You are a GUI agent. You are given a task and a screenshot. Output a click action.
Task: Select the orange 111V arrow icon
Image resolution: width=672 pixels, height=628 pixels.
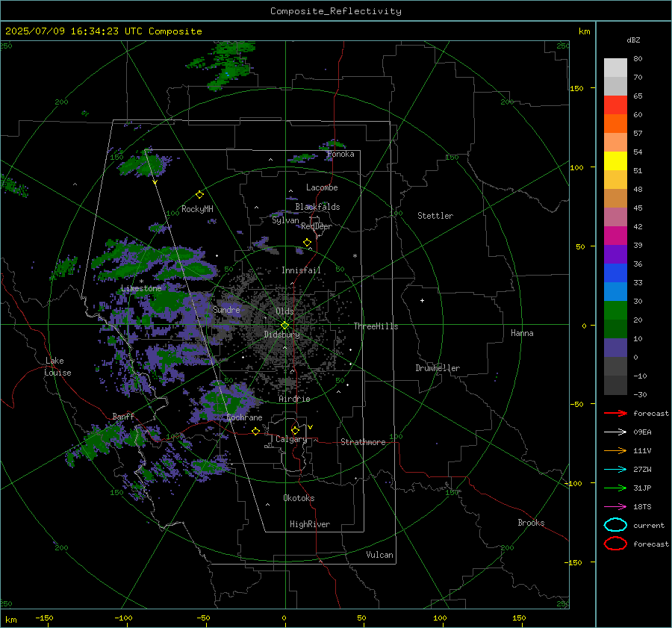[615, 450]
